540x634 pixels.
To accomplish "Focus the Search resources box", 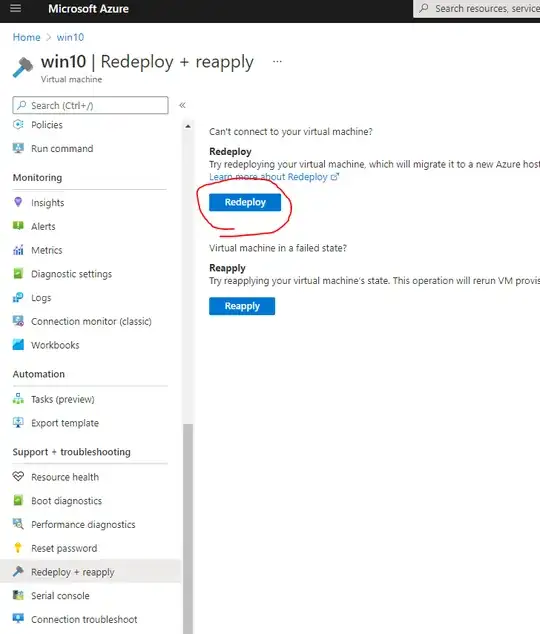I will tap(477, 8).
